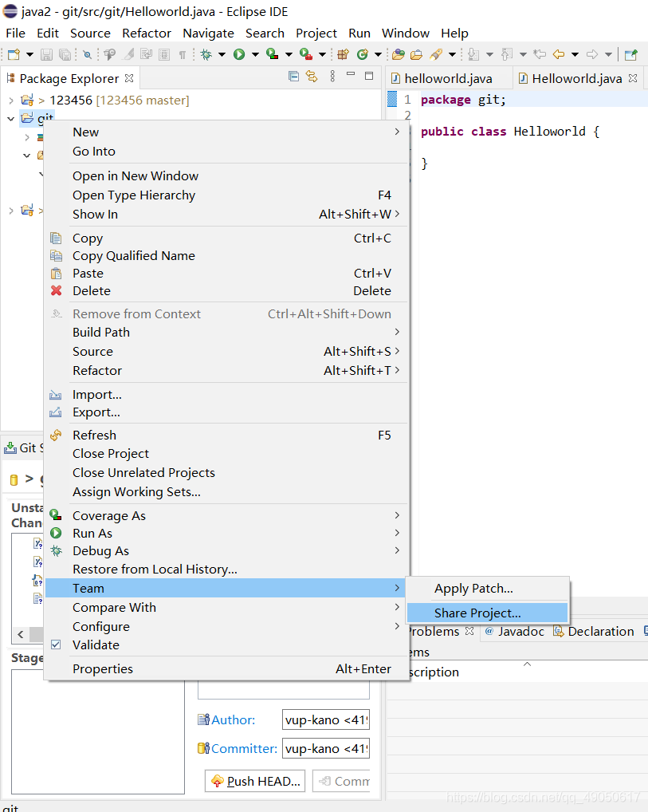Switch to the Declaration tab
The height and width of the screenshot is (812, 648).
[594, 631]
